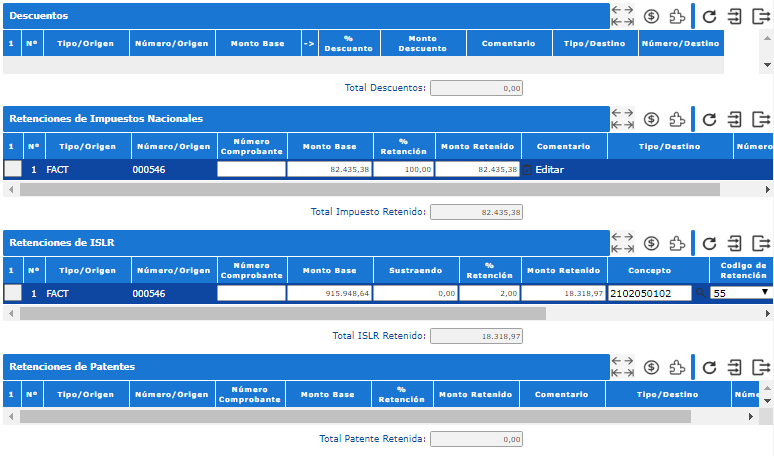The image size is (774, 456).
Task: Click 000546 cell in Impuestos Nacionales row
Action: click(149, 169)
